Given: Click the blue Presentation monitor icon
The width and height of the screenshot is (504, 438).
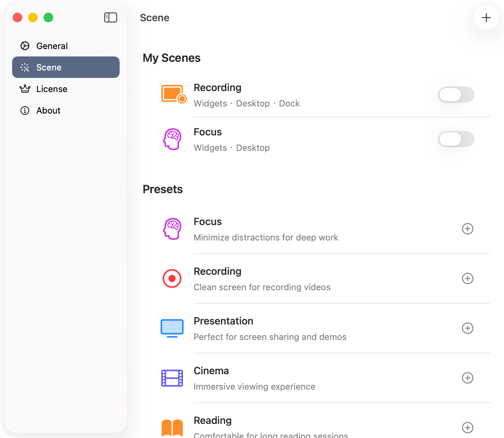Looking at the screenshot, I should [x=172, y=328].
